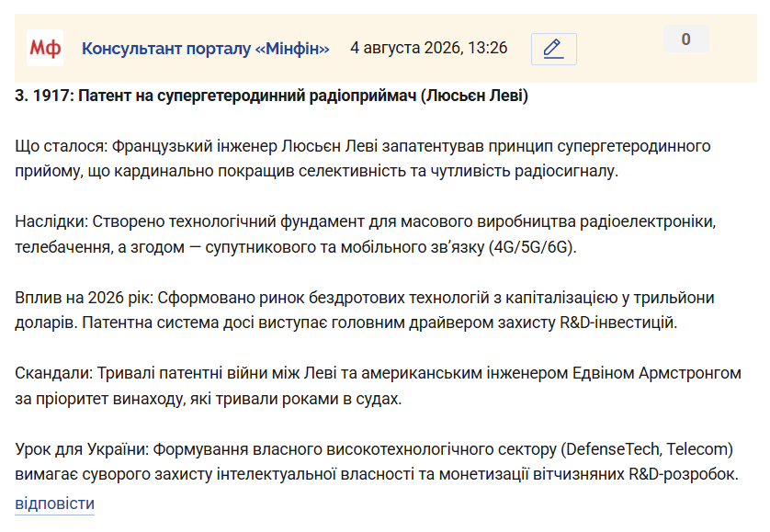
Task: Click the term R&D-інвестицій
Action: (x=618, y=323)
